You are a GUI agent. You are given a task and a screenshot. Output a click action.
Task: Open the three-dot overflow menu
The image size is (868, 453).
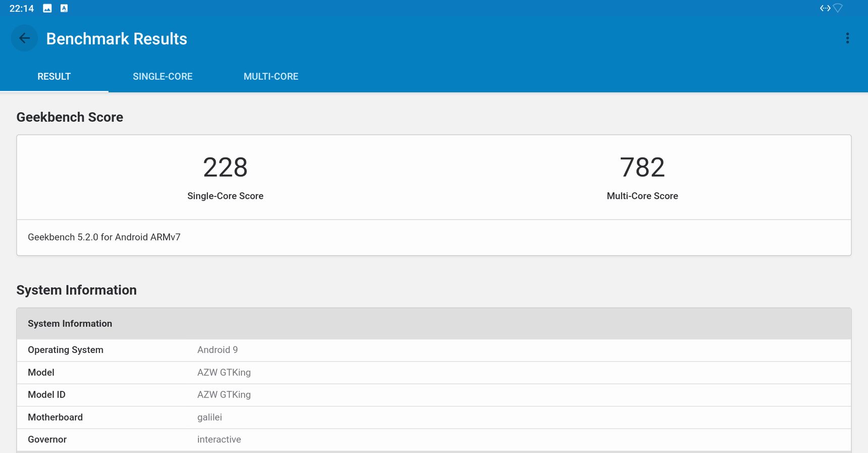tap(847, 38)
